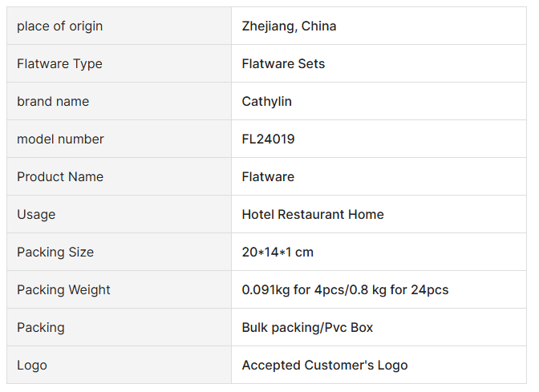539x392 pixels.
Task: Click the 'brand name' label
Action: [53, 102]
